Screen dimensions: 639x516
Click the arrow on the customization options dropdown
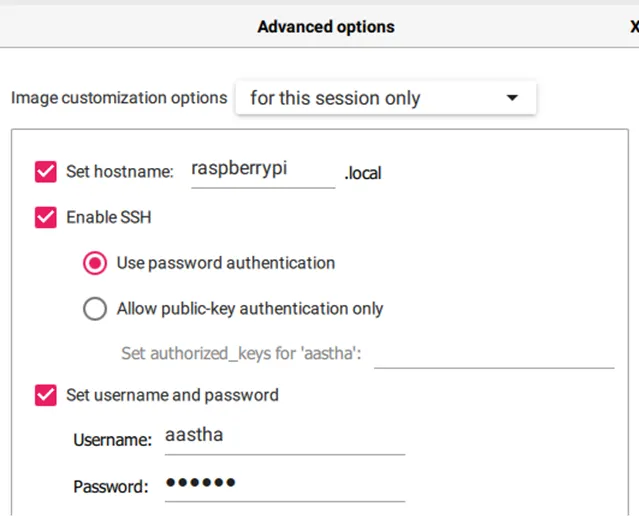pyautogui.click(x=512, y=98)
